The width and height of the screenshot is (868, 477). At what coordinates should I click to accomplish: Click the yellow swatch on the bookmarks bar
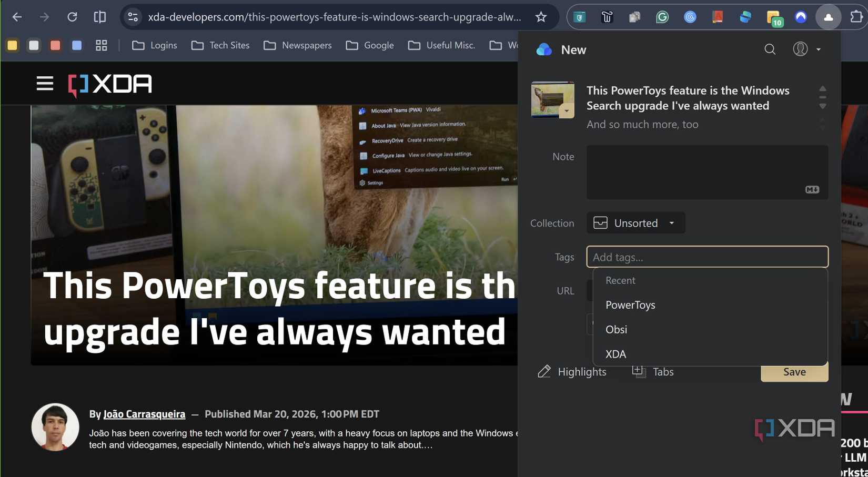(12, 45)
